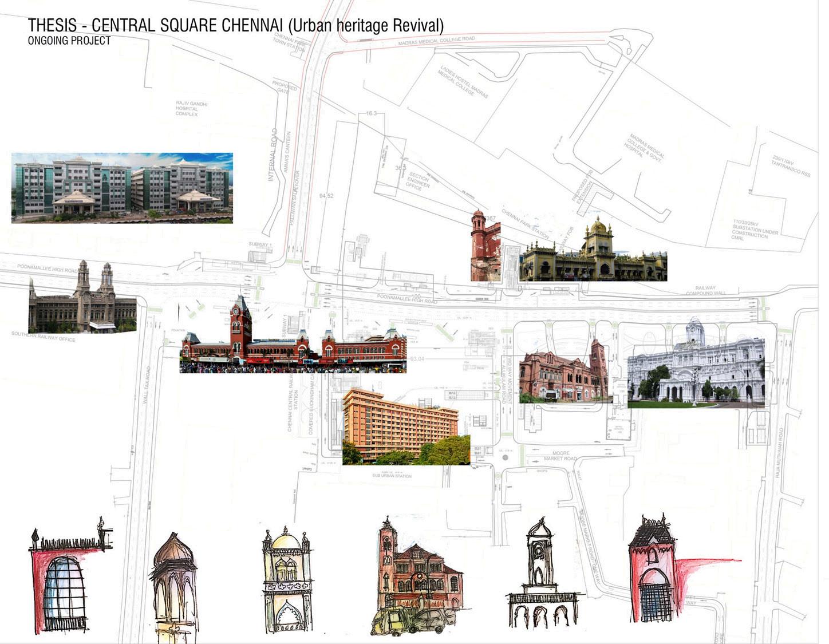Select the red arch sketch with spiked roofline
829x644 pixels.
point(70,575)
